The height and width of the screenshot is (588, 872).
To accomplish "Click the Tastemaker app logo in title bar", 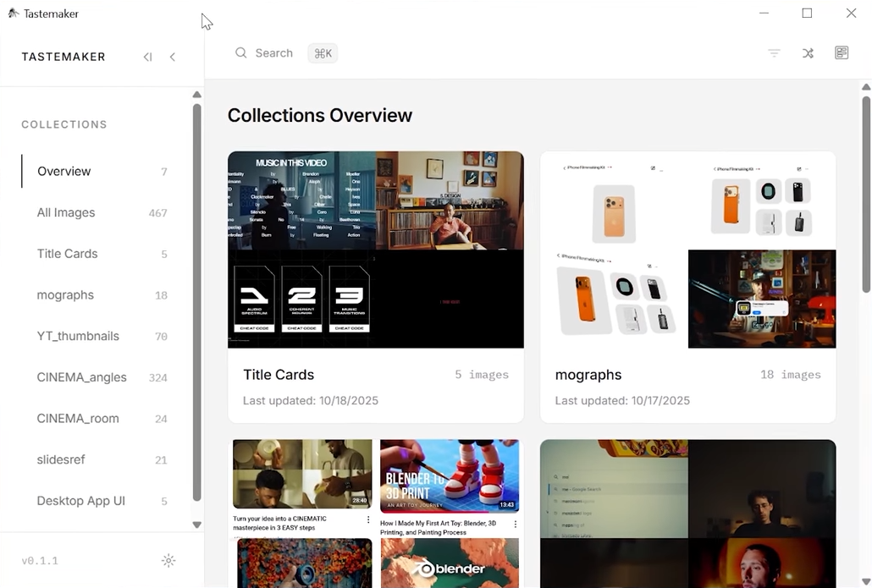I will (14, 14).
